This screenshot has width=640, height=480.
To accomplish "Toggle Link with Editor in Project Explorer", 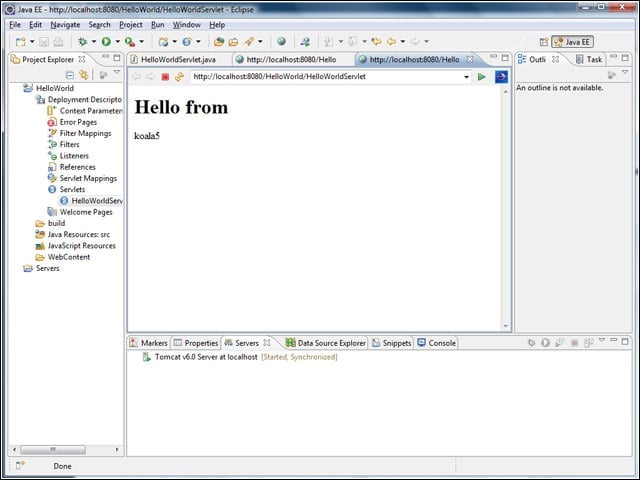I will (84, 75).
